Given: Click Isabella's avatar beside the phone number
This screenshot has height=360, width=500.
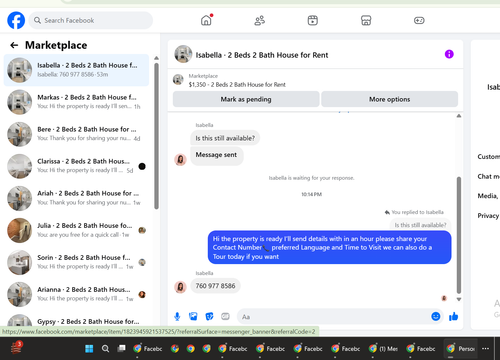Looking at the screenshot, I should pyautogui.click(x=180, y=287).
